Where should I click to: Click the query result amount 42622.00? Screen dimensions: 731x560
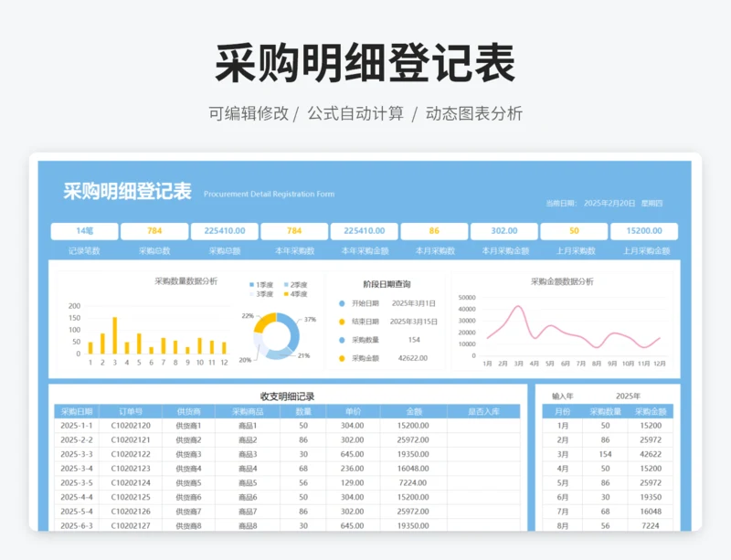click(413, 358)
